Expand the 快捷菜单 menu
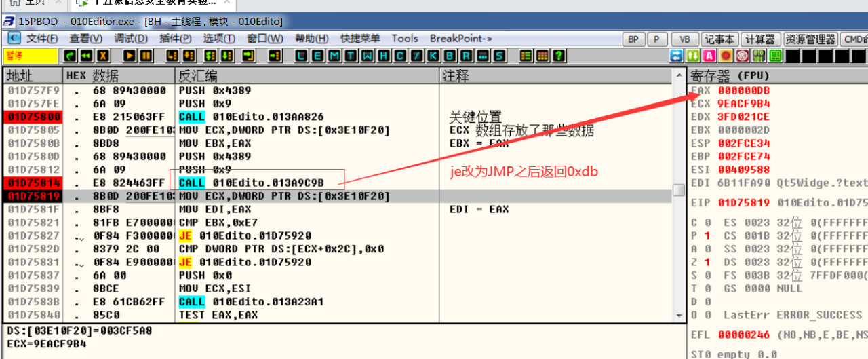Screen dimensions: 868x359 click(360, 39)
